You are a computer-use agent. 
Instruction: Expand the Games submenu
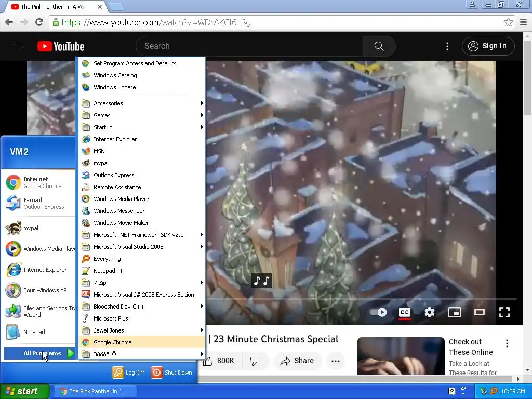click(142, 115)
